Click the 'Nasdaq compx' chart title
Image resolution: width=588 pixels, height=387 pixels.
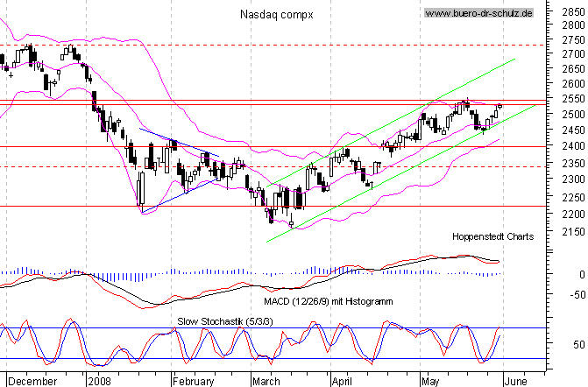click(x=276, y=15)
